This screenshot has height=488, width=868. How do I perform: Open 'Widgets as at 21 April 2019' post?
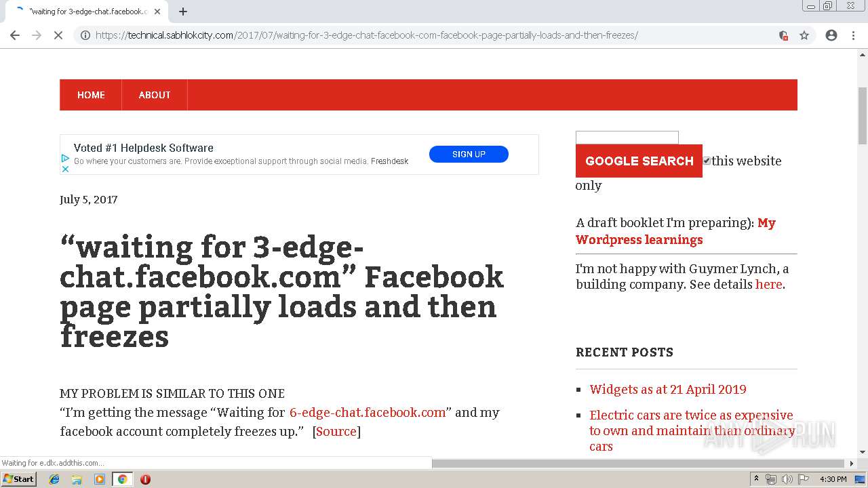tap(668, 389)
